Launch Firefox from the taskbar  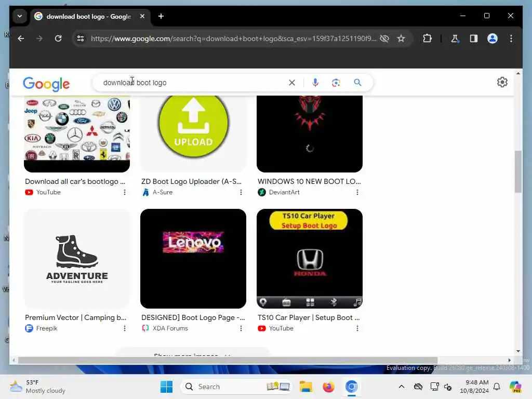[x=328, y=387]
